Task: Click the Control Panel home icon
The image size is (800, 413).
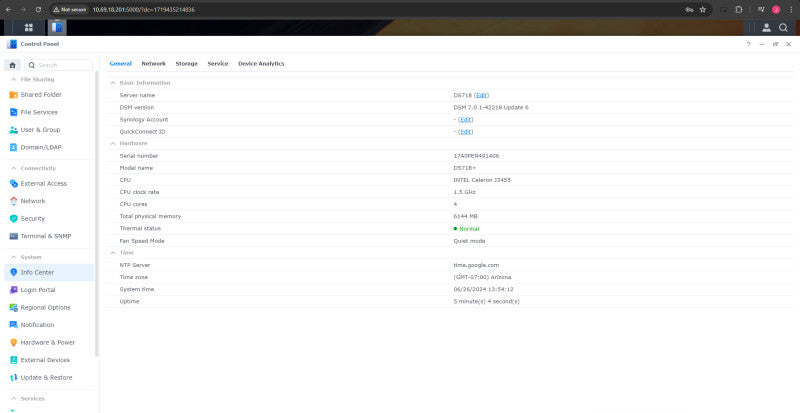Action: coord(12,65)
